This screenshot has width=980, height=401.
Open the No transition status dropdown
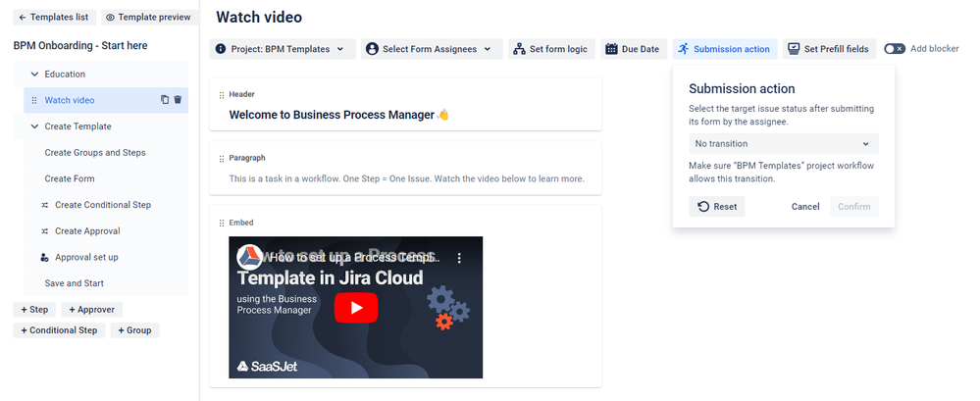pyautogui.click(x=784, y=144)
